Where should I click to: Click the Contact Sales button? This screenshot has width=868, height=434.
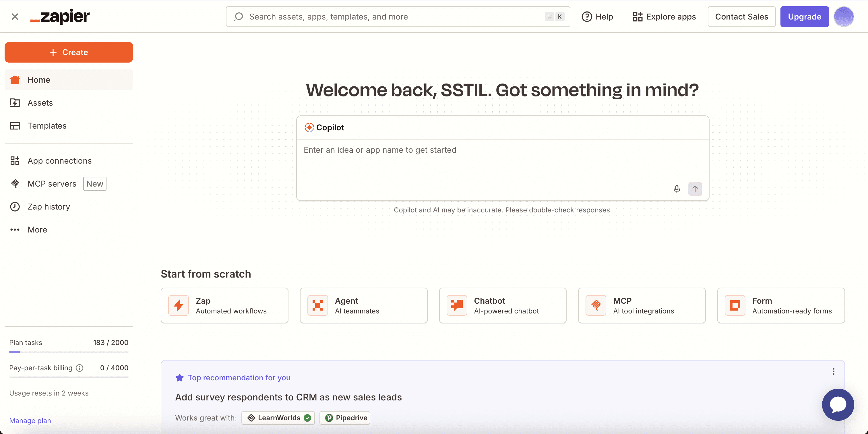pyautogui.click(x=742, y=17)
